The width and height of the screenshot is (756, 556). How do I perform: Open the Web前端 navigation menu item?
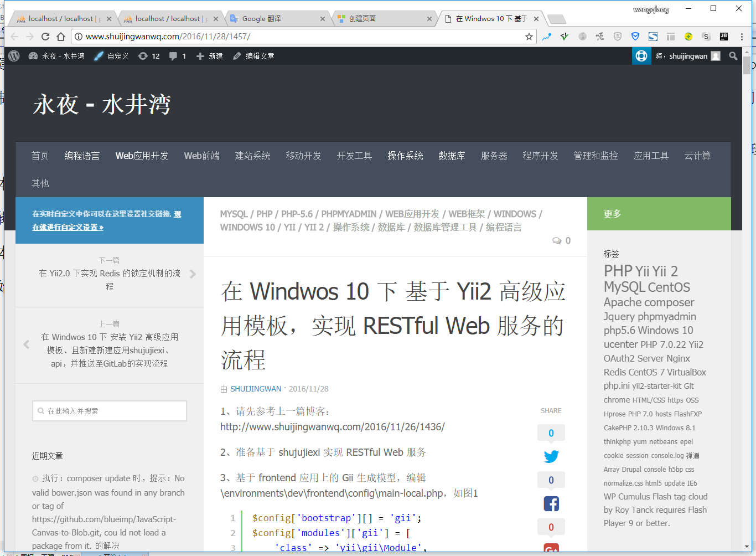(x=201, y=156)
